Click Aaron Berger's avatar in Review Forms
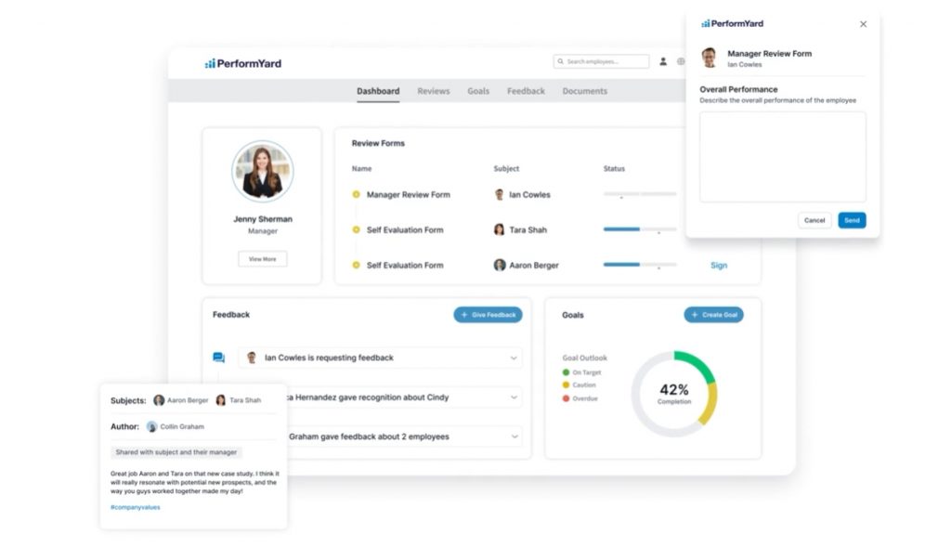951x560 pixels. pos(499,265)
